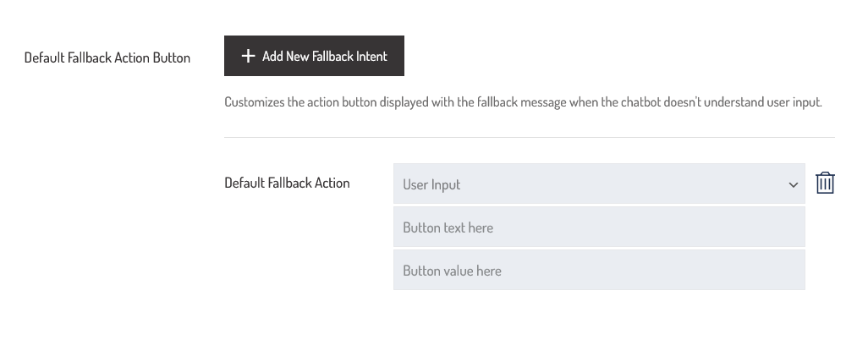Screen dimensions: 868x345
Task: Click the Default Fallback Action Button label
Action: coord(107,58)
